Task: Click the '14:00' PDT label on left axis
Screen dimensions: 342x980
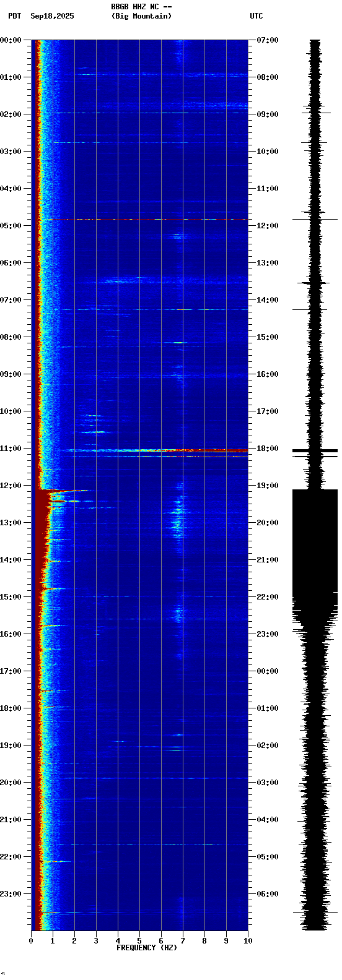Action: pos(10,560)
